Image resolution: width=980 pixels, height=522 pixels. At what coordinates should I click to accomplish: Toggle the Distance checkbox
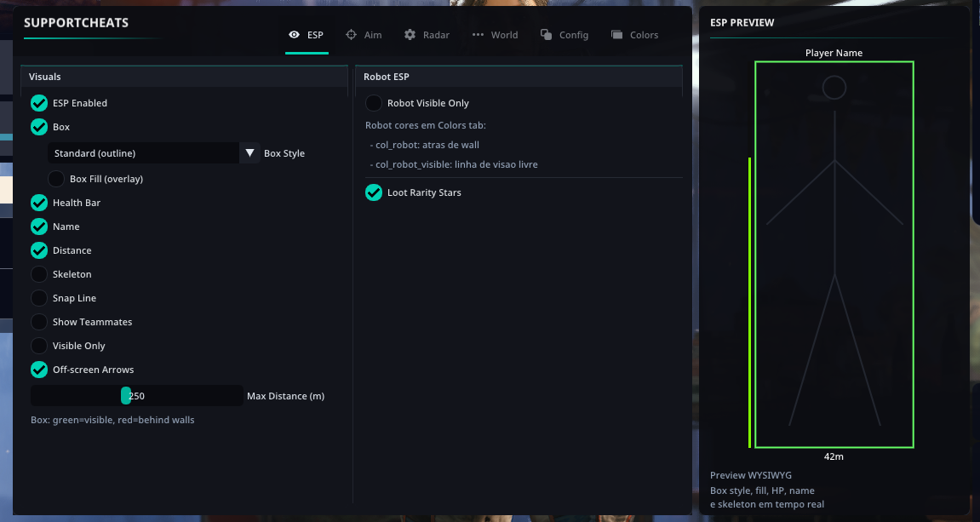pyautogui.click(x=39, y=250)
